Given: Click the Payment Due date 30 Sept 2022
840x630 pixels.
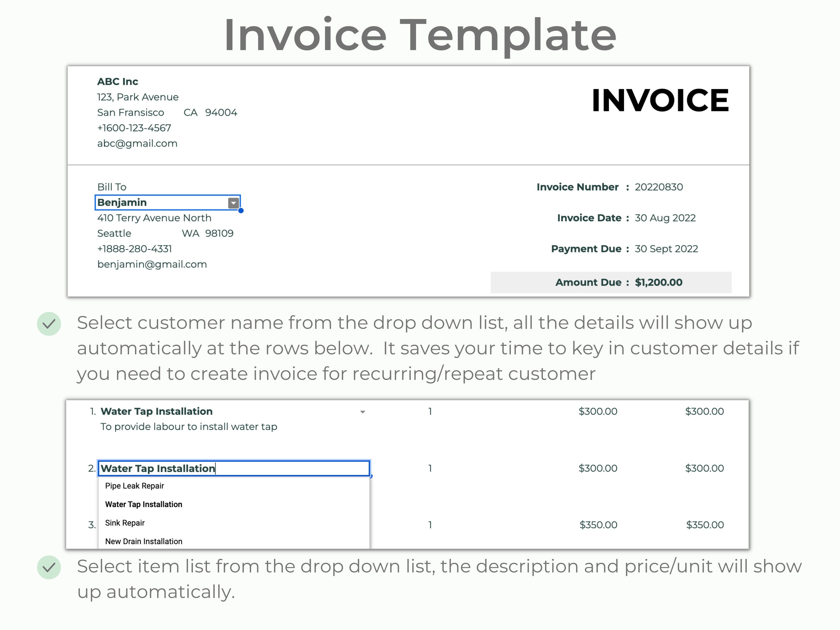Looking at the screenshot, I should (x=666, y=249).
